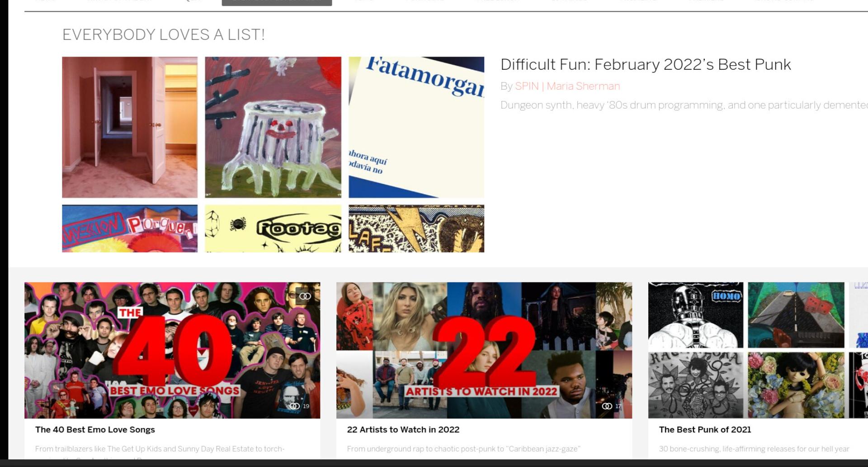Open the 40 Best Emo Love Songs image
Screen dimensions: 868x467
point(172,350)
